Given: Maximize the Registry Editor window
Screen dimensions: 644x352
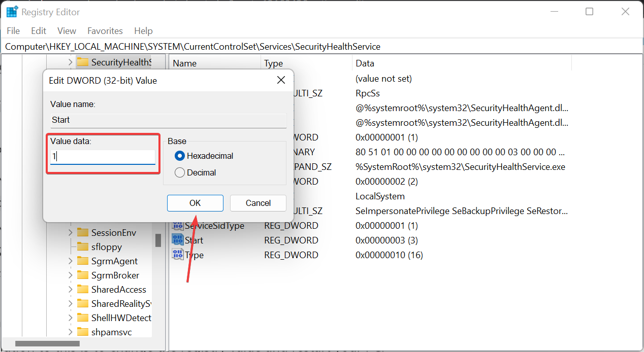Looking at the screenshot, I should click(x=589, y=12).
